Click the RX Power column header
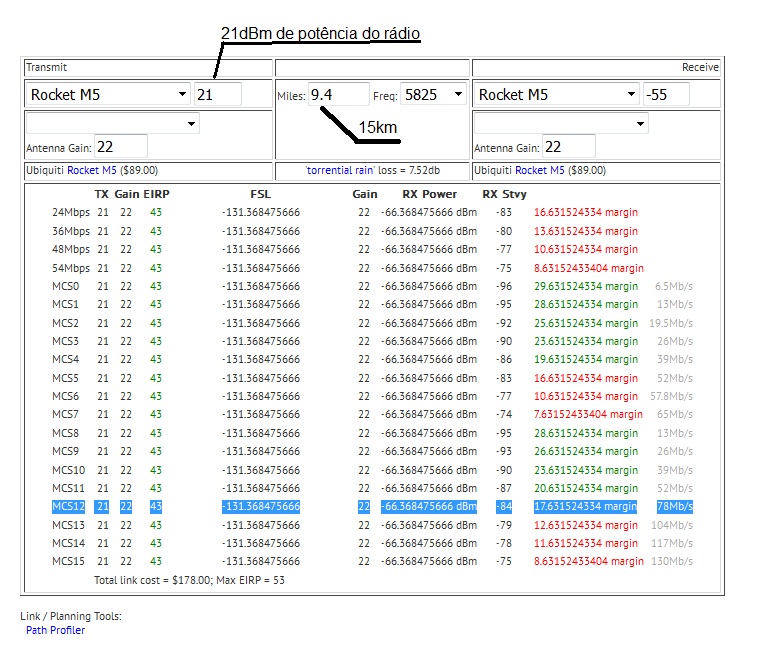This screenshot has width=757, height=651. click(430, 194)
